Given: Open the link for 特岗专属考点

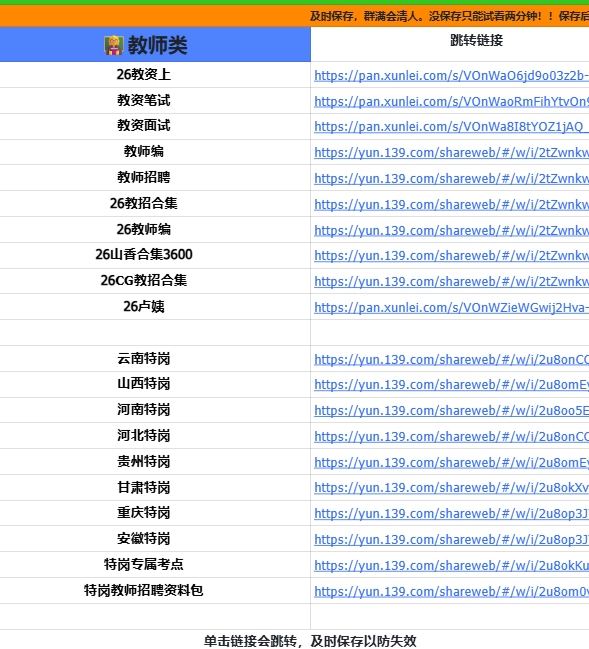Looking at the screenshot, I should tap(451, 565).
